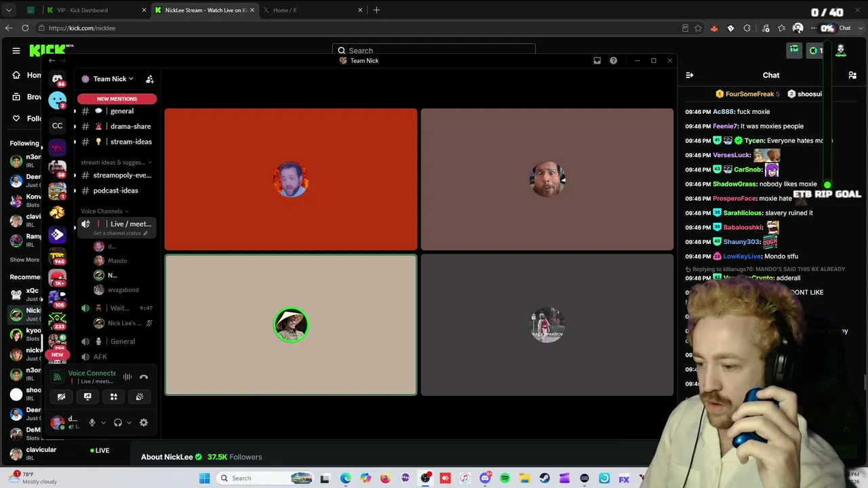This screenshot has width=868, height=488.
Task: Jump to New Mentions in Discord
Action: coord(117,99)
